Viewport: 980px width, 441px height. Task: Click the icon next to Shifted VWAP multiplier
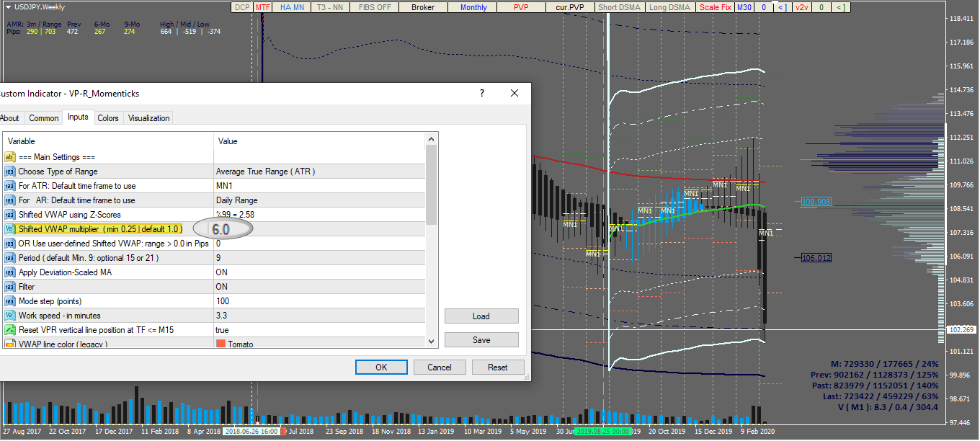(10, 229)
